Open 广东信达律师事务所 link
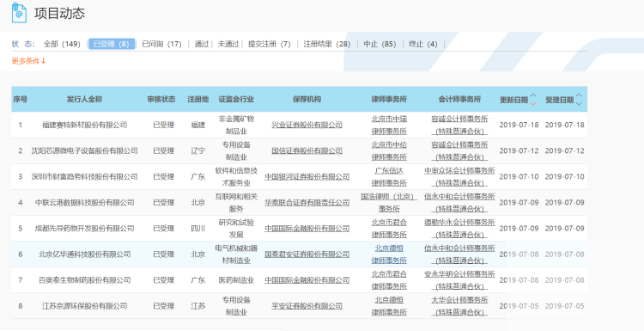 tap(389, 177)
